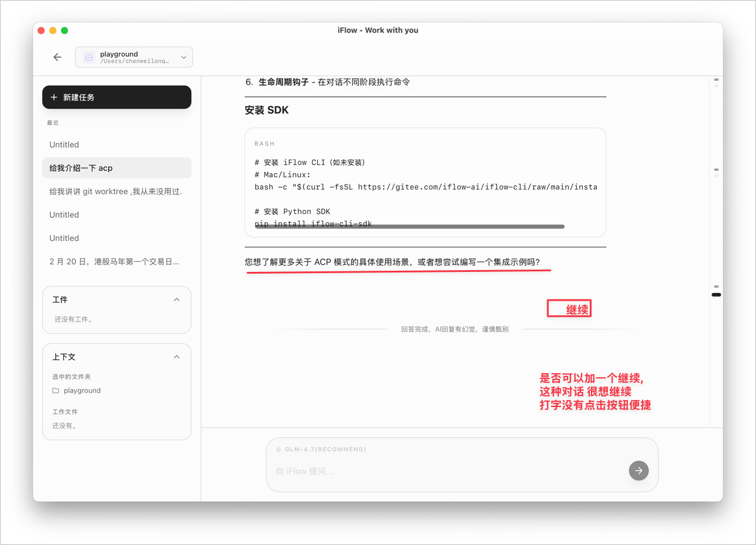Open the 2 月 20 日 港股 conversation

pos(115,261)
